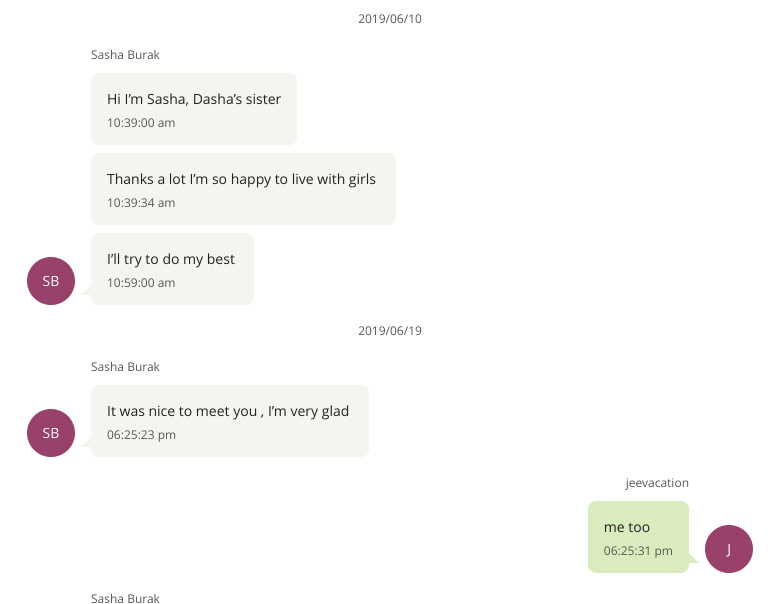Click the 2019/06/19 date separator
Image resolution: width=774 pixels, height=604 pixels.
[390, 331]
